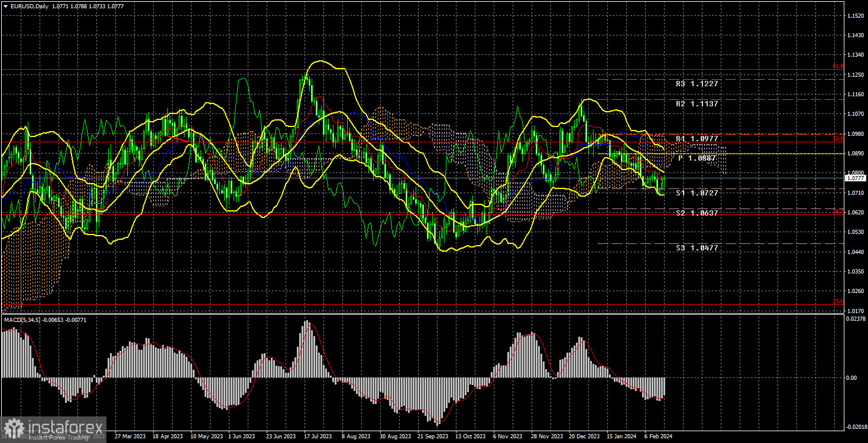Click the 38.2 Fibonacci level label

[838, 211]
